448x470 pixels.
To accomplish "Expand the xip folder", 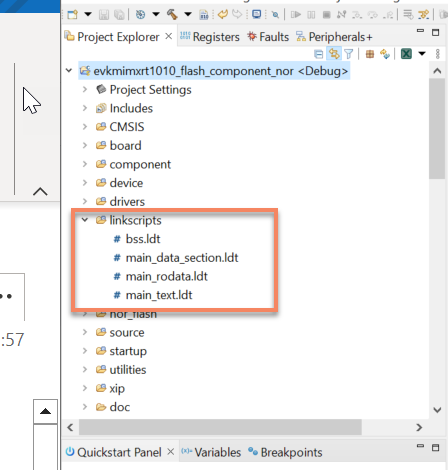I will tap(85, 388).
